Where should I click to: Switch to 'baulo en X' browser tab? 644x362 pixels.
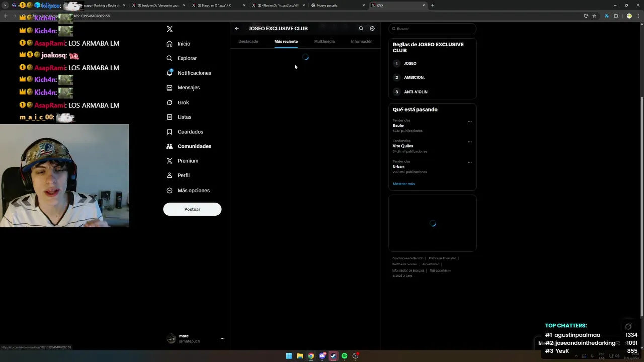(x=158, y=5)
